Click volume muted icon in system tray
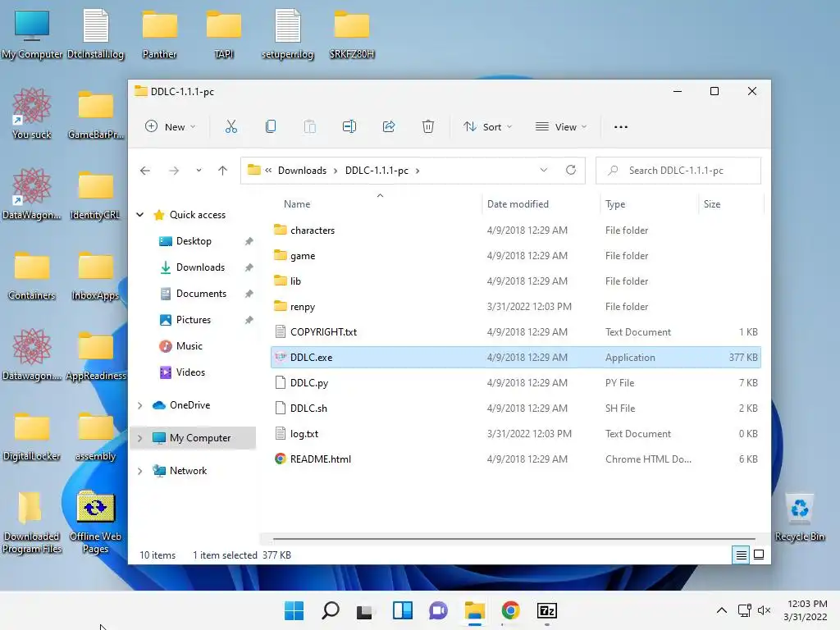The width and height of the screenshot is (840, 630). point(764,610)
